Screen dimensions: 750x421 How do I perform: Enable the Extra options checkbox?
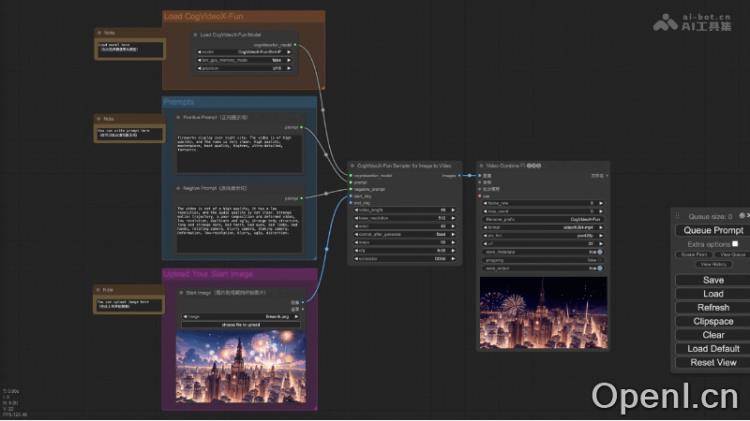[735, 244]
